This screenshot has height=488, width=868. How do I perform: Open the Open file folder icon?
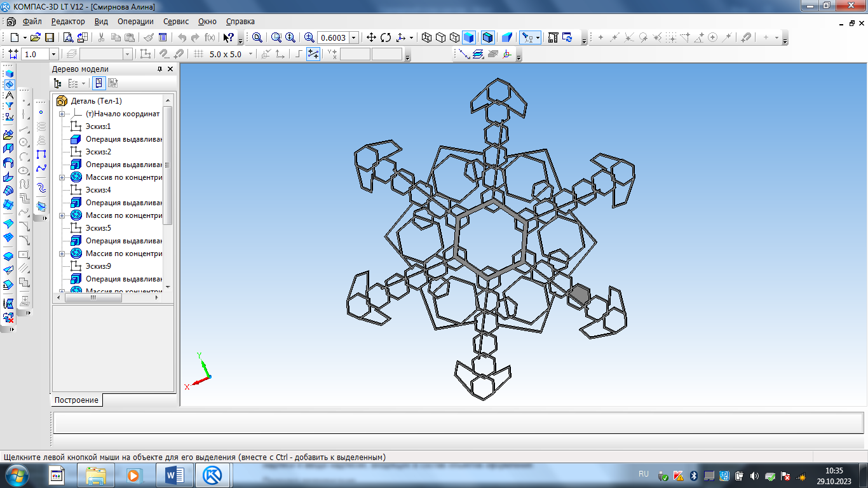click(x=36, y=37)
